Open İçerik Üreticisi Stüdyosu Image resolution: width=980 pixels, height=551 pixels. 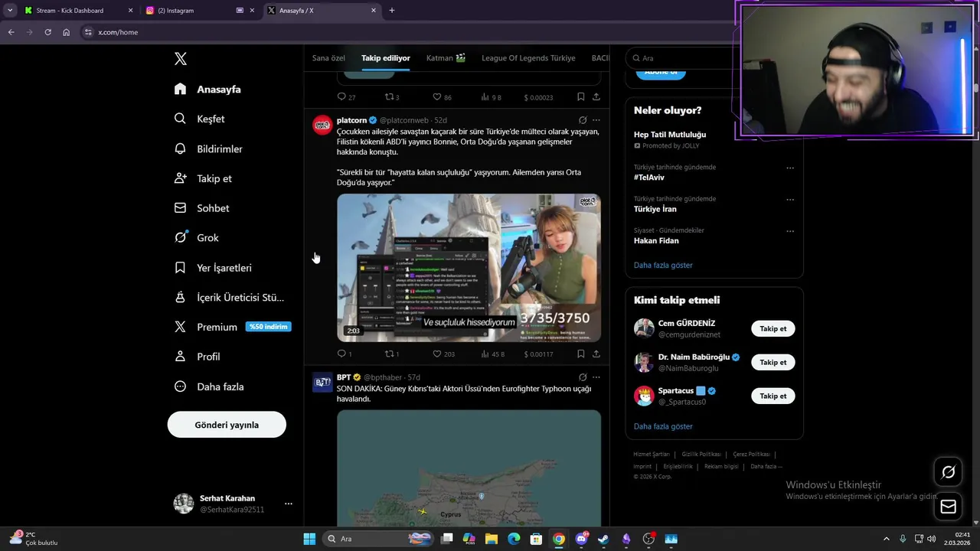(x=229, y=298)
